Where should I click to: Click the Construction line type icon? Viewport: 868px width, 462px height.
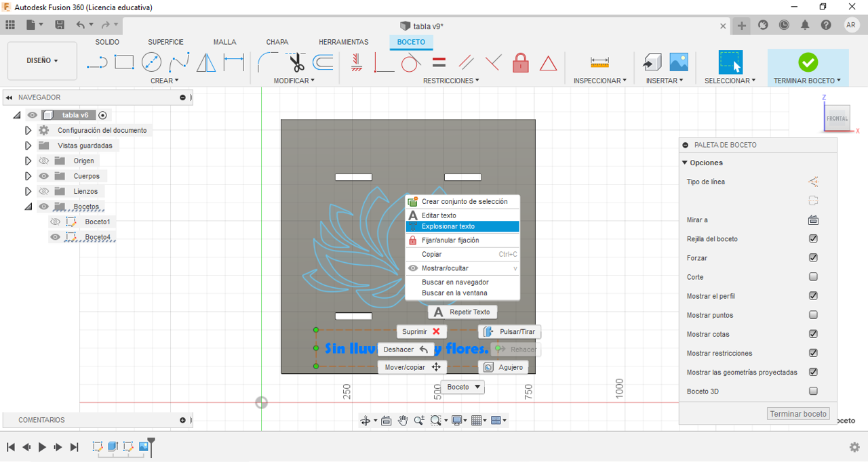[813, 182]
